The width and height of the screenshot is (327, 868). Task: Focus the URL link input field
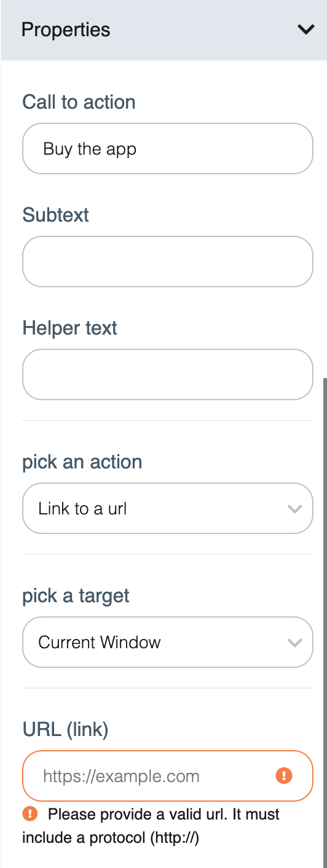coord(168,776)
